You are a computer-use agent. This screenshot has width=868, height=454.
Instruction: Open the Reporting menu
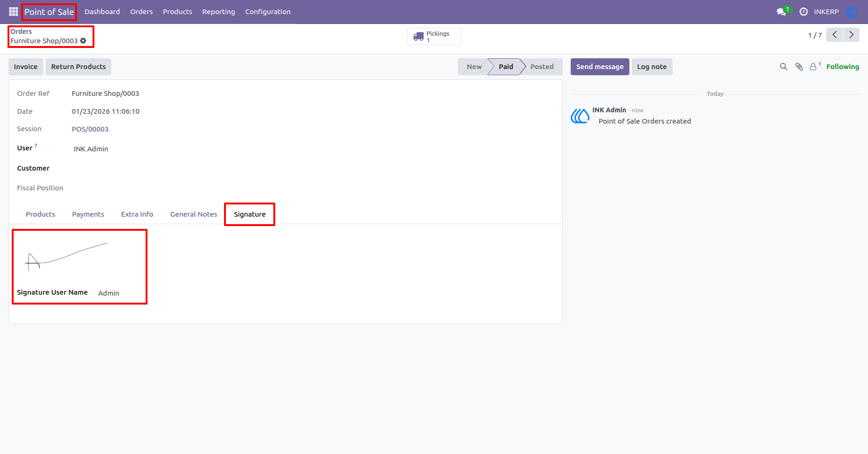(218, 12)
